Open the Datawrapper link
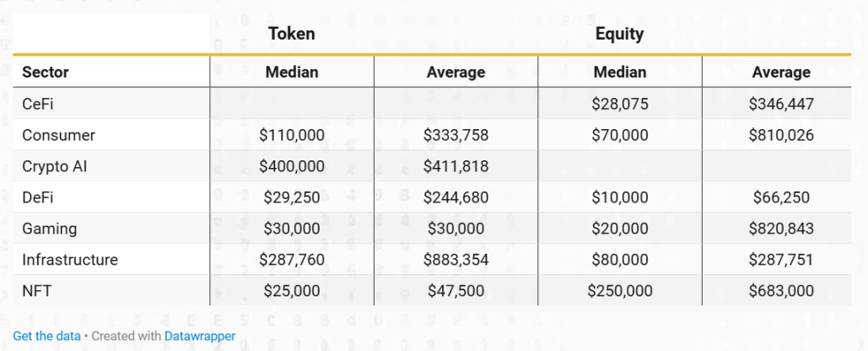The width and height of the screenshot is (868, 351). coord(200,336)
